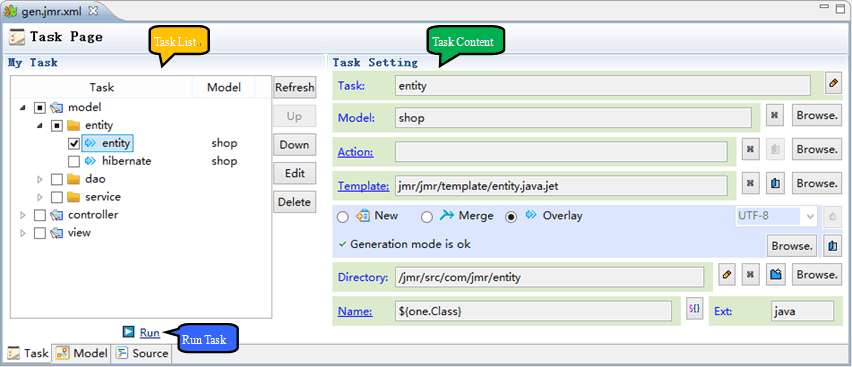Check the service checkbox
This screenshot has height=367, width=852.
click(57, 197)
